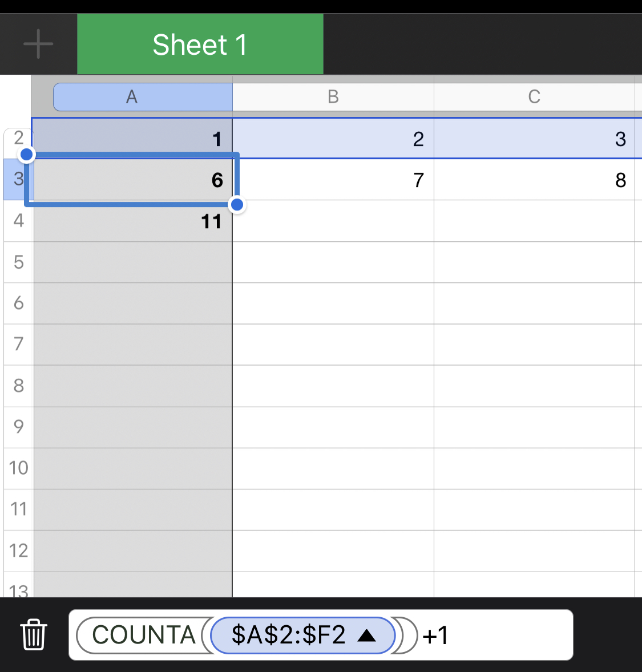Select row 10 header
The image size is (642, 672).
19,468
